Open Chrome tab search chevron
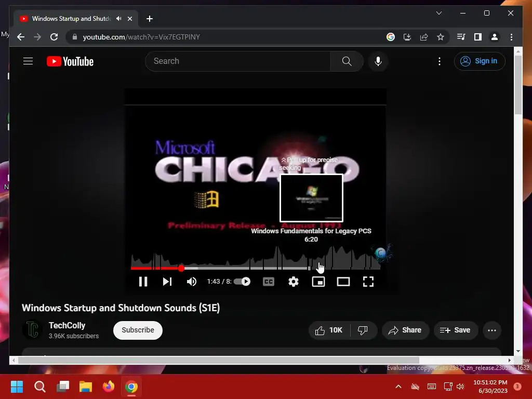This screenshot has width=532, height=399. pyautogui.click(x=438, y=13)
